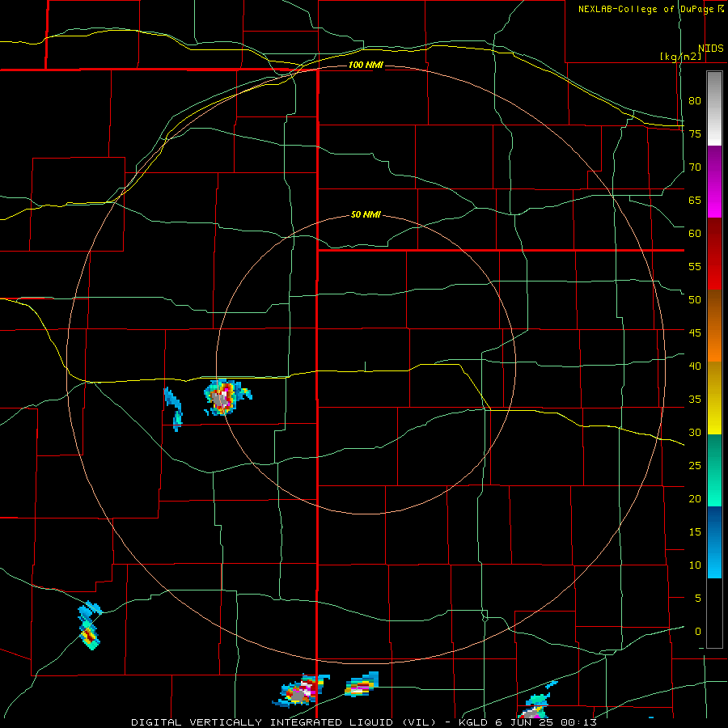Click the green segment of the color bar

pyautogui.click(x=714, y=470)
